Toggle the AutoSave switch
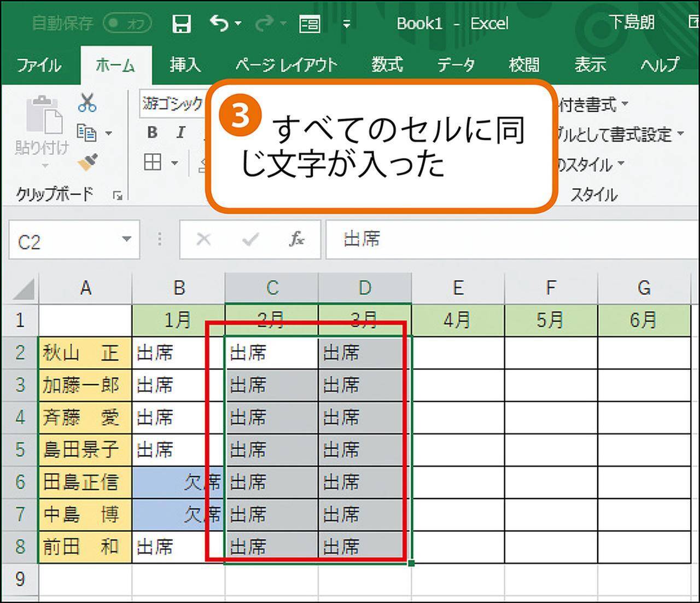 click(127, 23)
